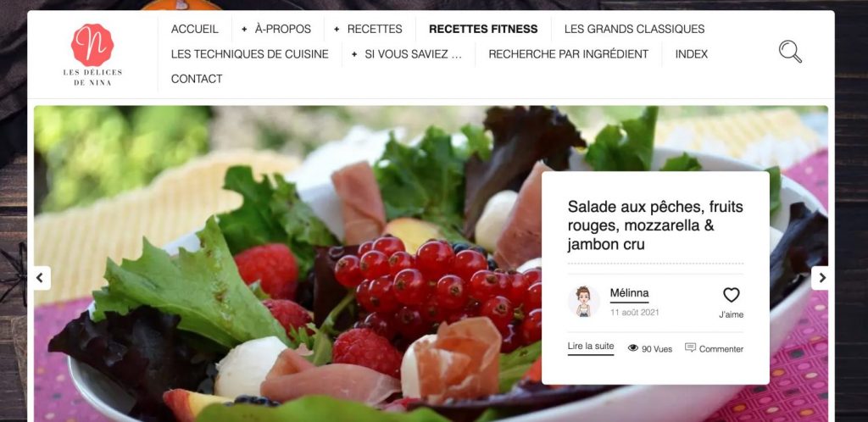Go to the previous slide arrow

40,278
